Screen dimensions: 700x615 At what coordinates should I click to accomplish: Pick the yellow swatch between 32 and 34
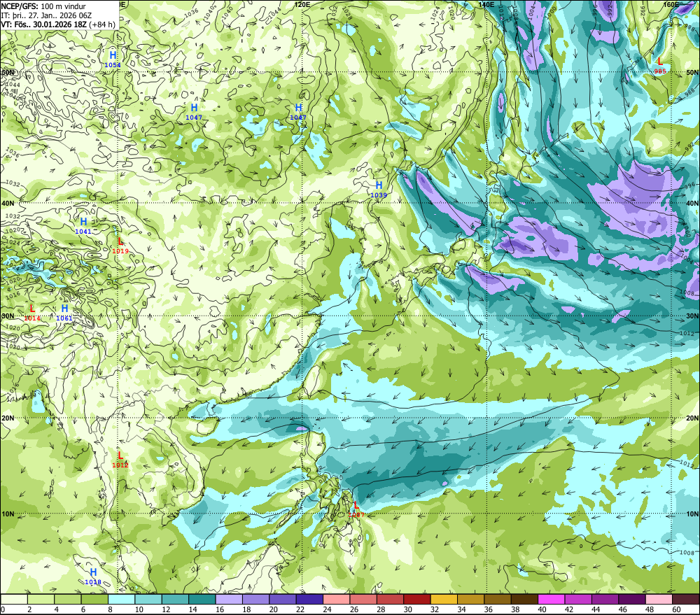click(x=444, y=599)
